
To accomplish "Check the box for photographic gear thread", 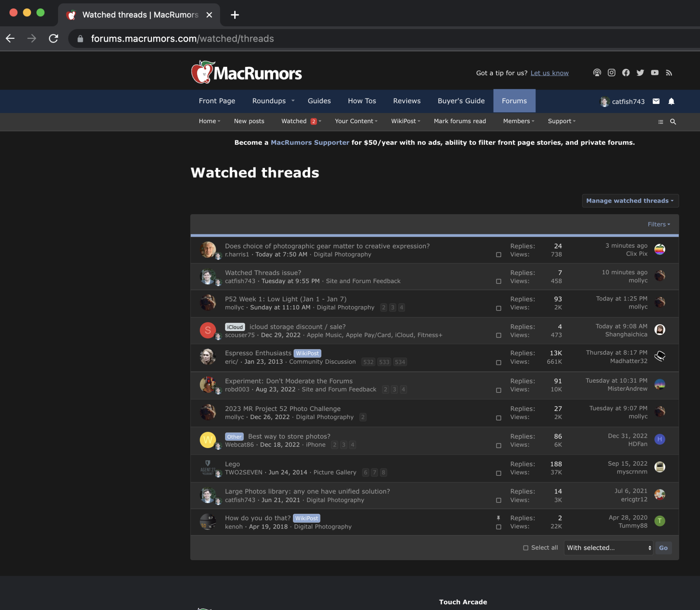I will click(499, 255).
